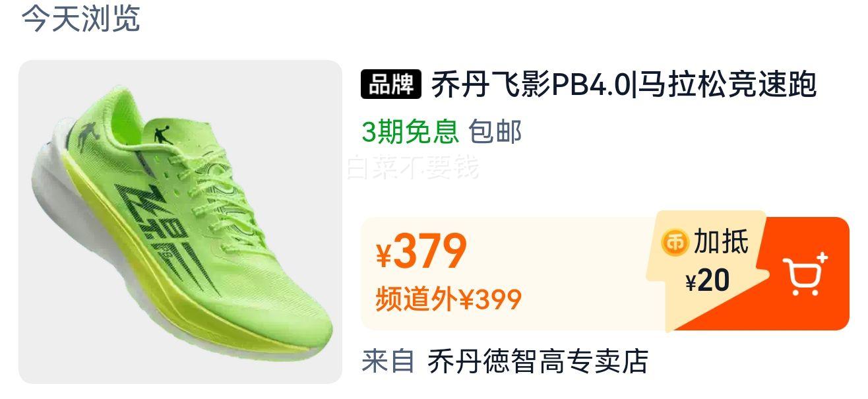This screenshot has height=399, width=868.
Task: Tap the orange yen symbol before 379
Action: [383, 256]
